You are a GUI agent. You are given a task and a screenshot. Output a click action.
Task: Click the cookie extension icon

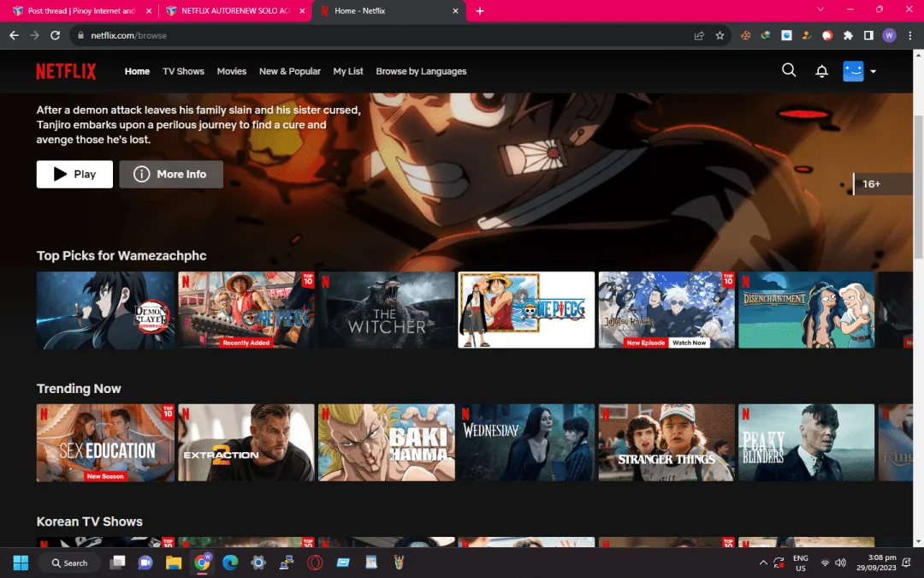coord(745,35)
